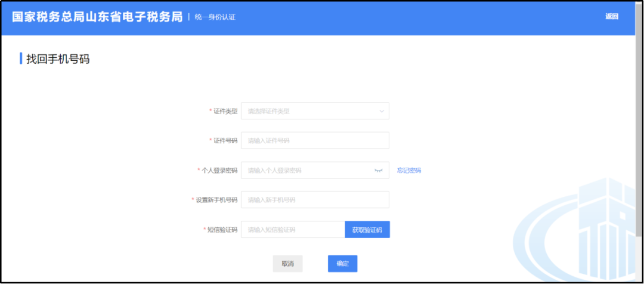Click the 统一身份认证 header subtitle
Viewport: 644px width, 284px height.
(215, 17)
